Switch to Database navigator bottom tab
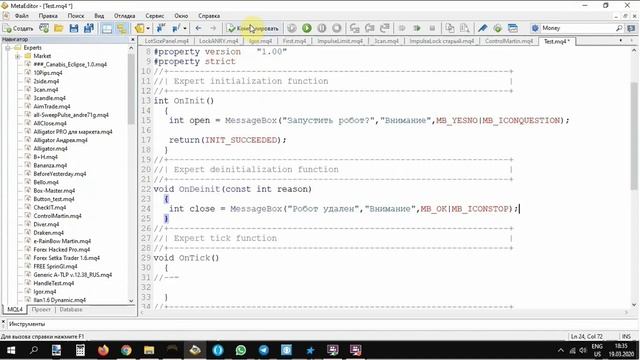The image size is (640, 360). (71, 309)
